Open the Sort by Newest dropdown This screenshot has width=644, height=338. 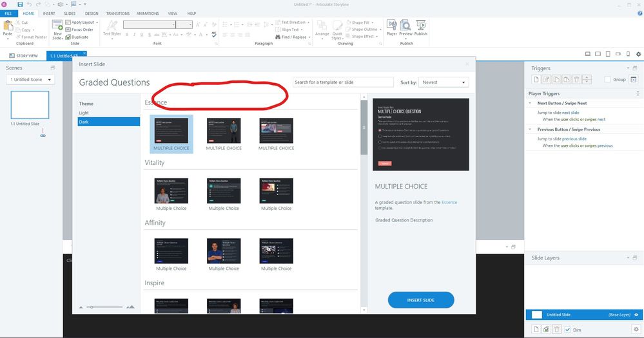pyautogui.click(x=444, y=82)
